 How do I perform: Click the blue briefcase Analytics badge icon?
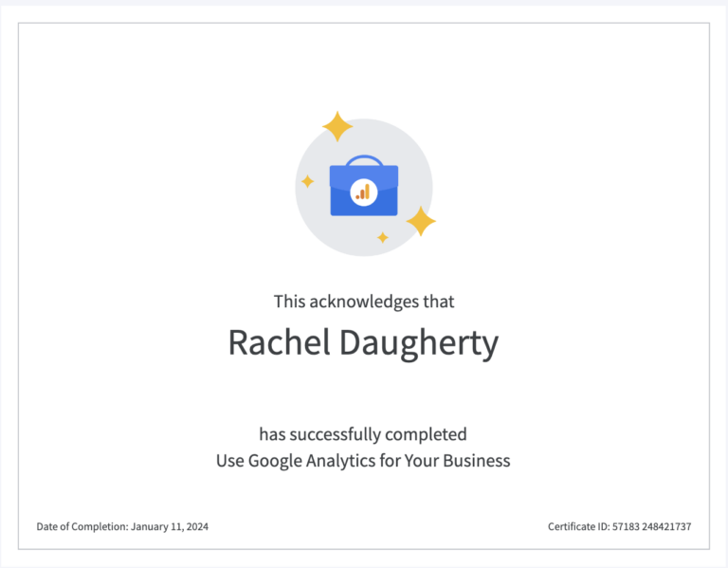(x=364, y=186)
